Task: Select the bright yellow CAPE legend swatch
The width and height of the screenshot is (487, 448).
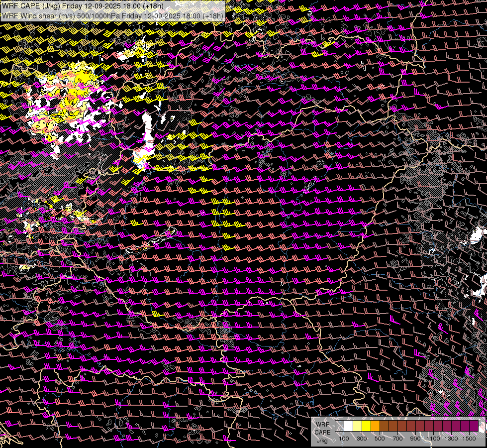Action: tap(367, 426)
